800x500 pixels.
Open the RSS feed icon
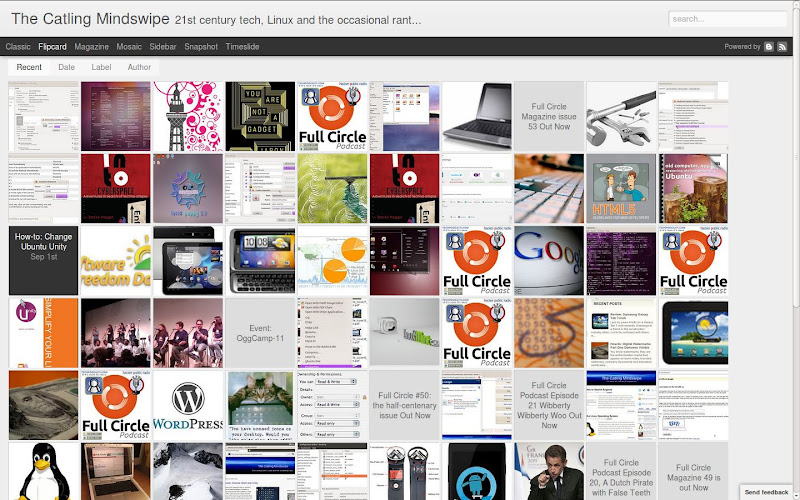point(782,46)
